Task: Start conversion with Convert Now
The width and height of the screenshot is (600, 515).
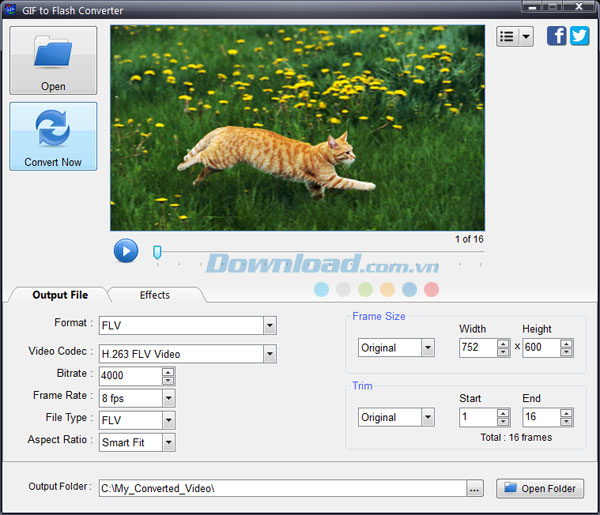Action: 53,137
